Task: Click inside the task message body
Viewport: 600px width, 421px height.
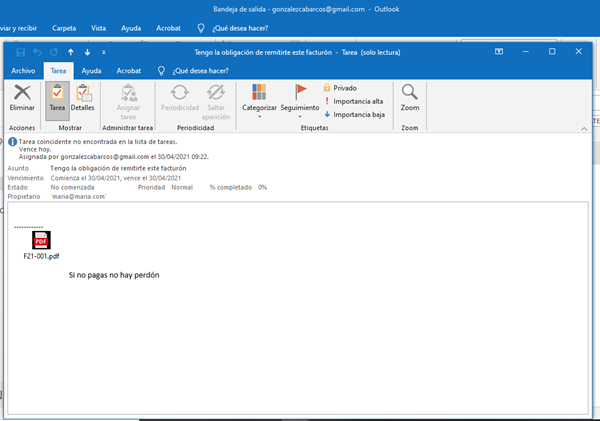Action: (x=300, y=340)
